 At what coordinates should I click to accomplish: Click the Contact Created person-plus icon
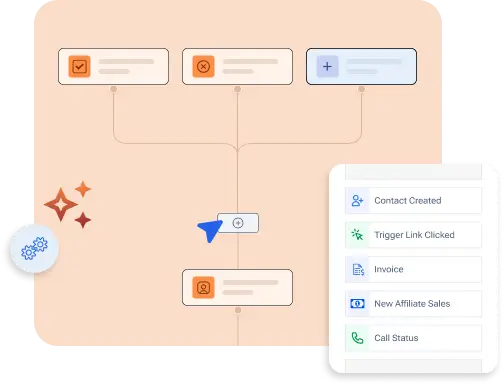(357, 201)
